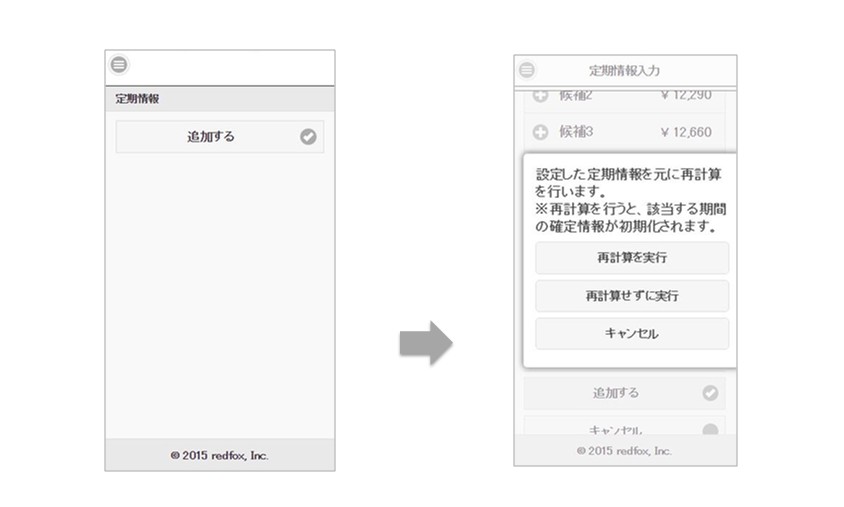Screen dimensions: 844x507
Task: Click © 2015 redfox, Inc. footer in left screen
Action: point(220,455)
